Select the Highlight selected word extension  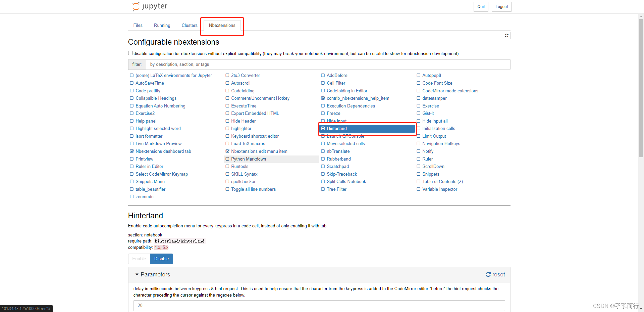(158, 129)
